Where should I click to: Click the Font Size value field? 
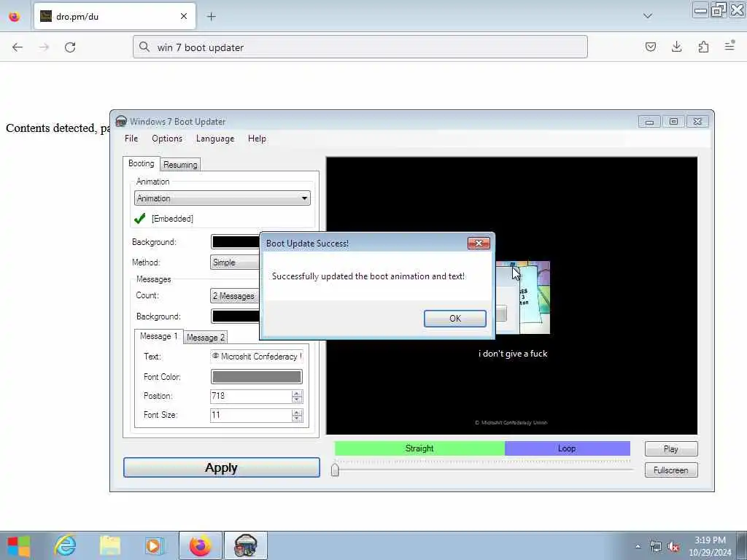point(251,415)
